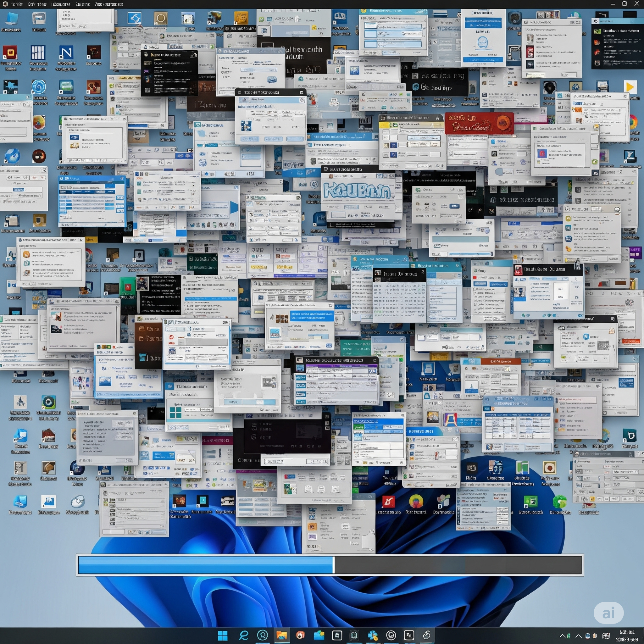
Task: Open the green swirl icon in the bottom icon row
Action: click(560, 502)
